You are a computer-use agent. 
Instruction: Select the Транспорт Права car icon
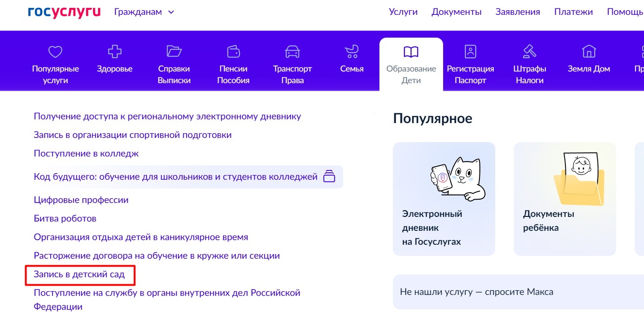click(292, 51)
